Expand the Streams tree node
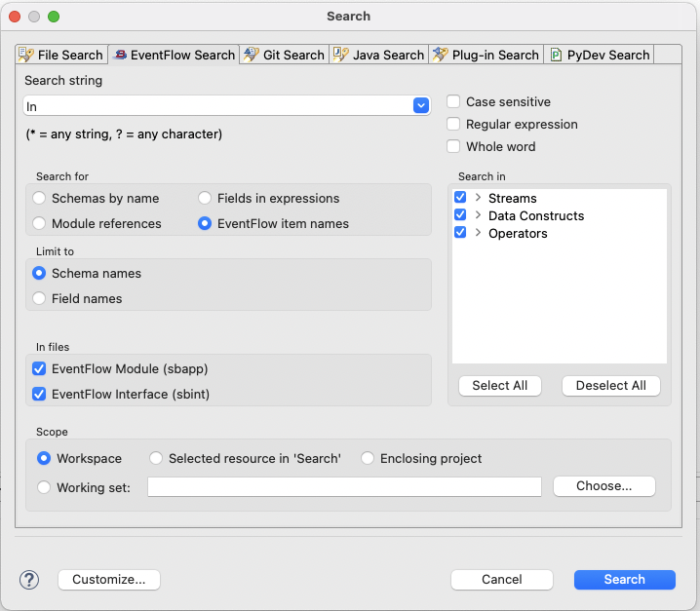Image resolution: width=700 pixels, height=611 pixels. pyautogui.click(x=478, y=198)
